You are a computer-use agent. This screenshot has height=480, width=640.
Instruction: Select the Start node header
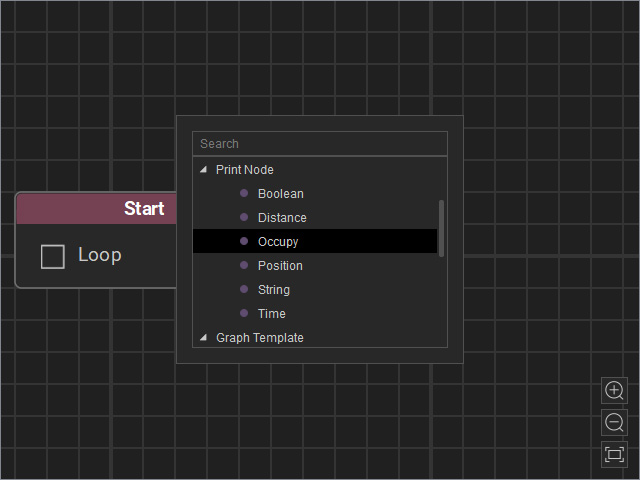pos(96,209)
